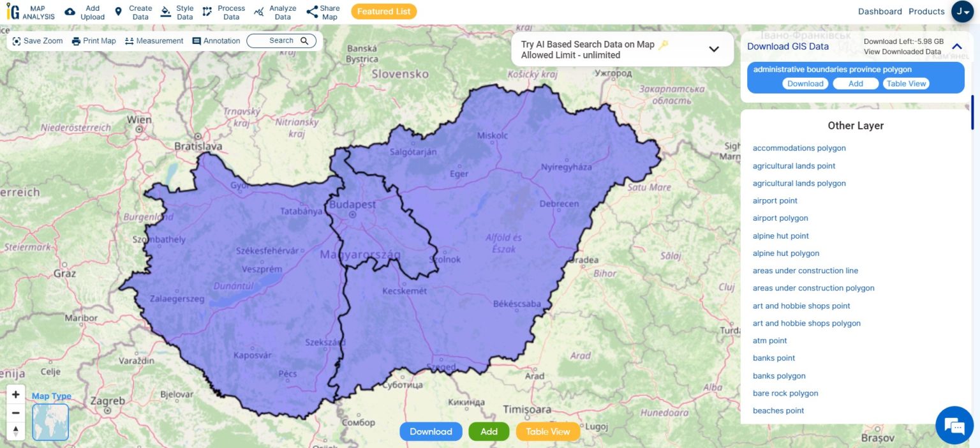The height and width of the screenshot is (448, 980).
Task: Click Table View for province boundaries
Action: (906, 83)
